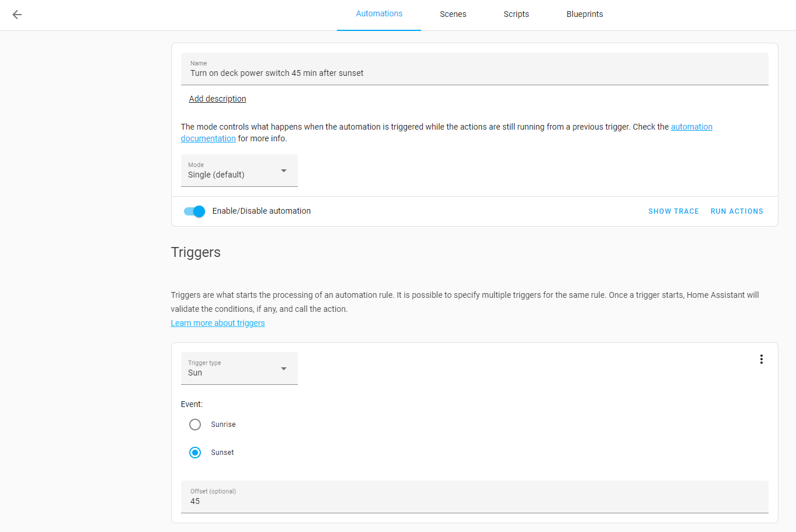Image resolution: width=796 pixels, height=532 pixels.
Task: Toggle the Enable/Disable automation switch
Action: [x=194, y=211]
